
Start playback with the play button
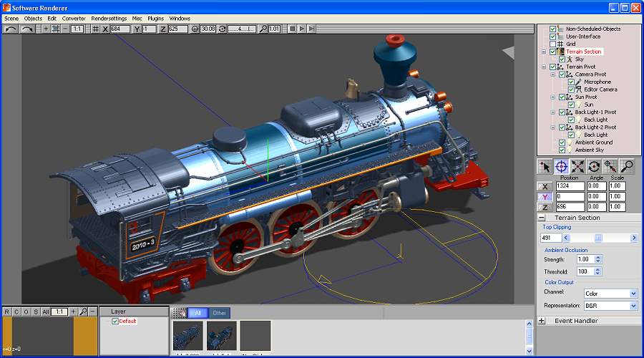pos(302,29)
